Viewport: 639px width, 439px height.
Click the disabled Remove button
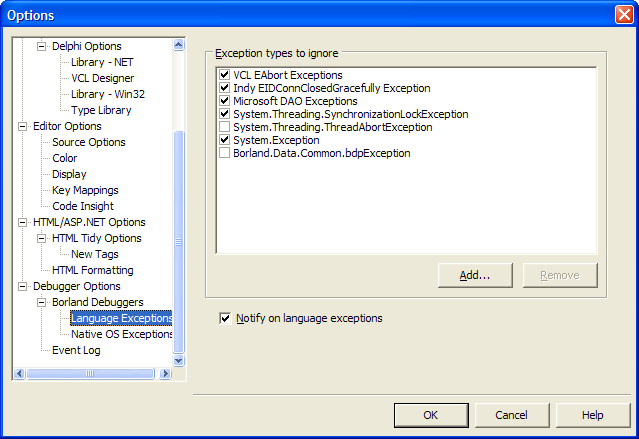pos(560,276)
